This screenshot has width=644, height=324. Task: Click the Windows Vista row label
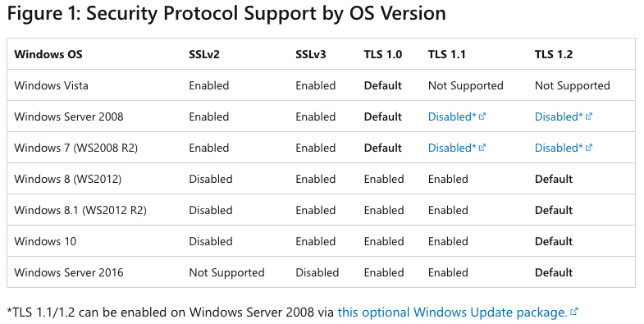[x=52, y=85]
